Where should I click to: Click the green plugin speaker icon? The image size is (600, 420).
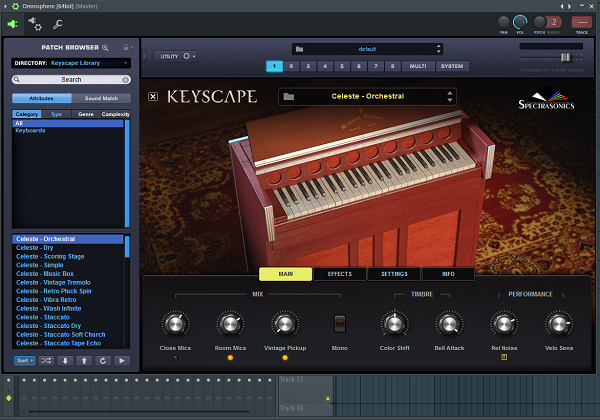point(12,24)
